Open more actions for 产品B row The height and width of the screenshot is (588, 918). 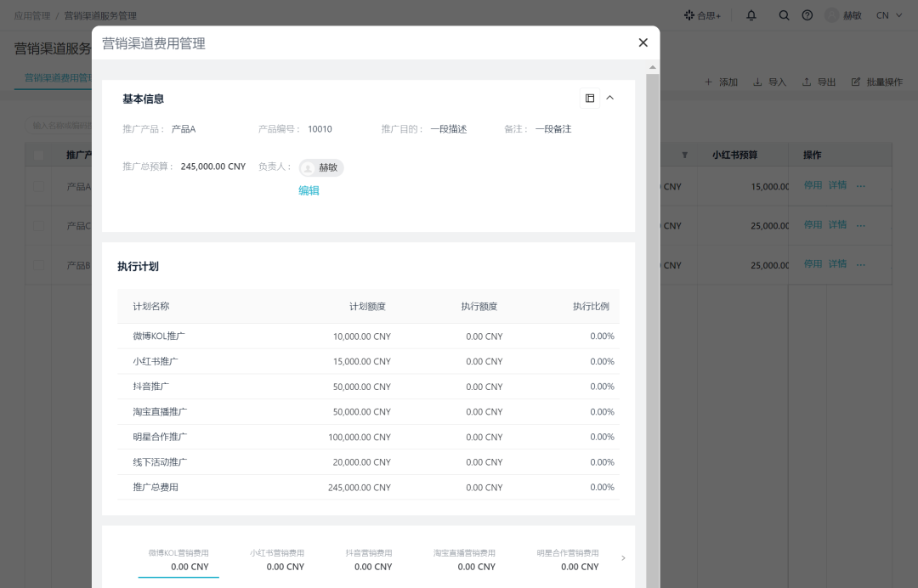pos(860,265)
